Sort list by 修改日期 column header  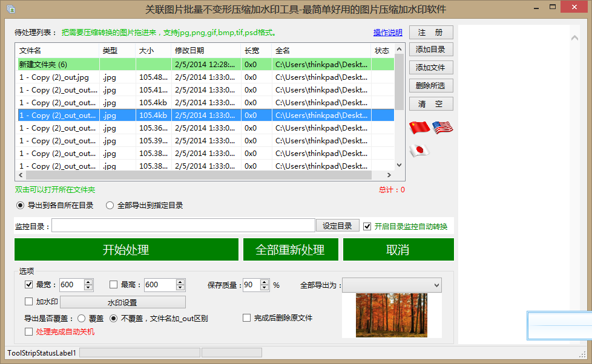206,51
